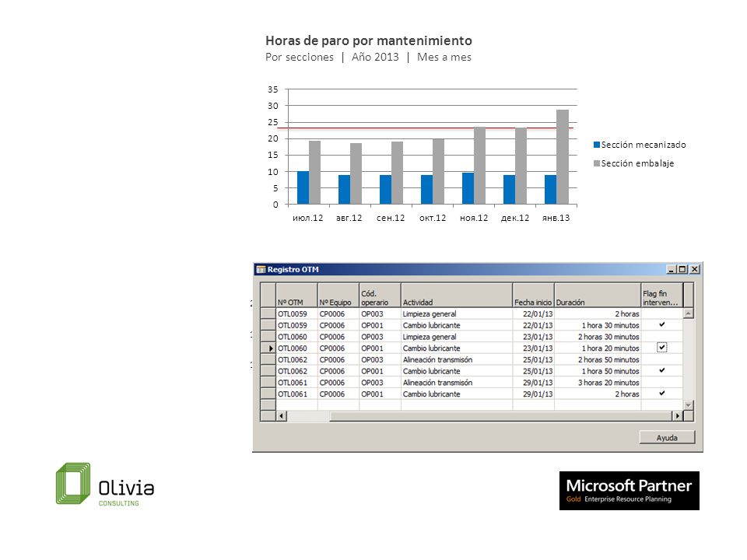The height and width of the screenshot is (560, 747).
Task: Click the Nº Equipo column header
Action: pos(338,296)
